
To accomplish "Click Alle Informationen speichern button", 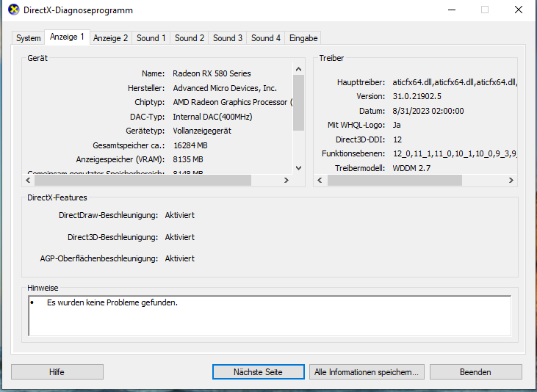I will [367, 371].
